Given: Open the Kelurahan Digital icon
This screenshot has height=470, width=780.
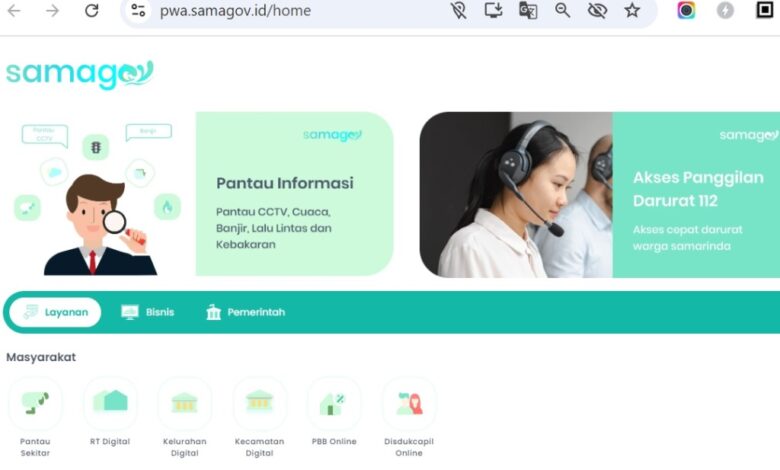Looking at the screenshot, I should click(x=185, y=403).
